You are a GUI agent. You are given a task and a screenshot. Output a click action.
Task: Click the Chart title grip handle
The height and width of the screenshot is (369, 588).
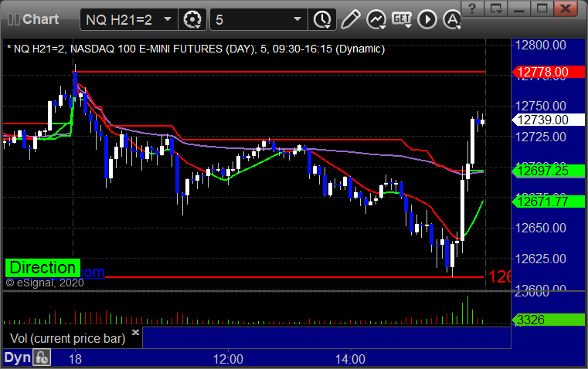(x=13, y=19)
